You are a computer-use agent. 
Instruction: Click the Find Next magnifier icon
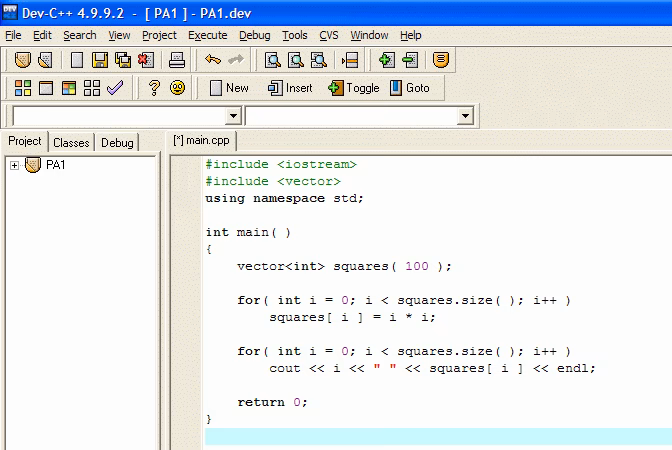[x=318, y=60]
